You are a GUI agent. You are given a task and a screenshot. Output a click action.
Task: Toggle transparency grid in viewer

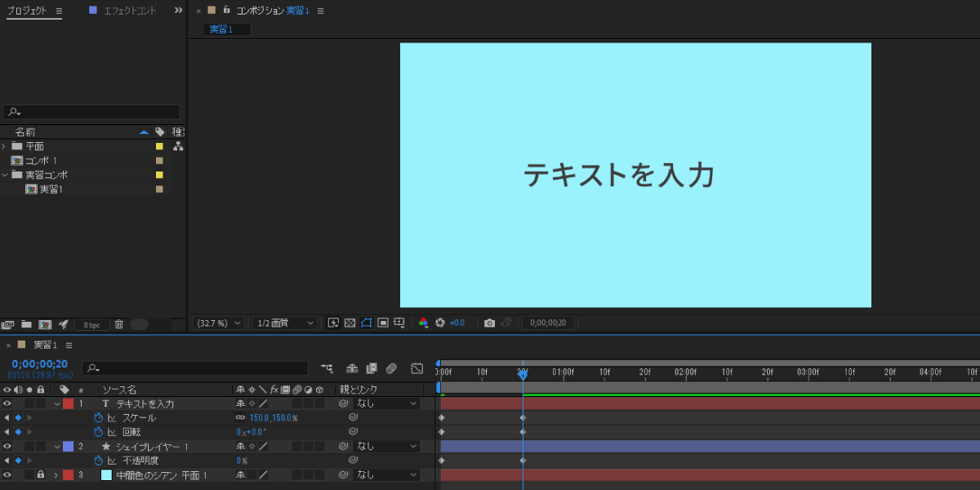(x=350, y=323)
